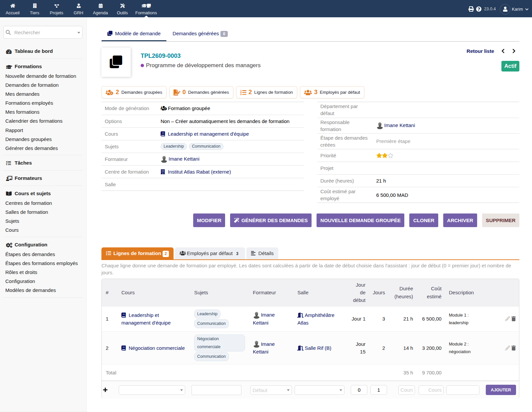Open the new line Cours dropdown

tap(152, 390)
